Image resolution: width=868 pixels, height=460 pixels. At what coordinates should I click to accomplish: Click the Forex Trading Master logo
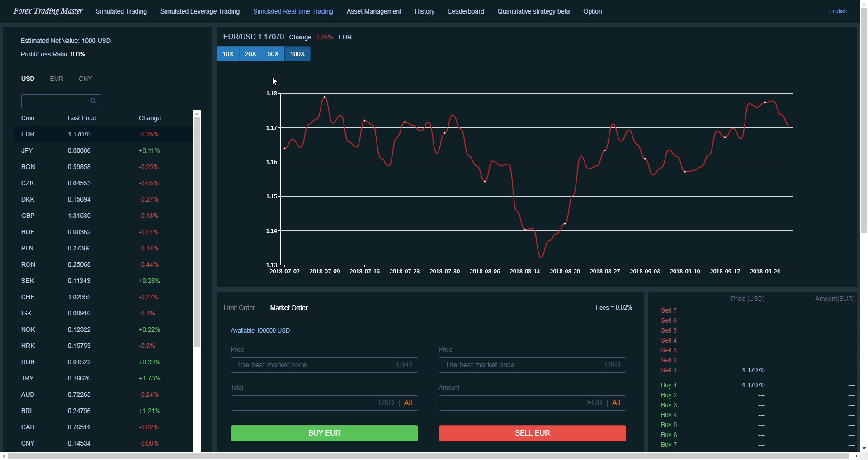(x=47, y=11)
